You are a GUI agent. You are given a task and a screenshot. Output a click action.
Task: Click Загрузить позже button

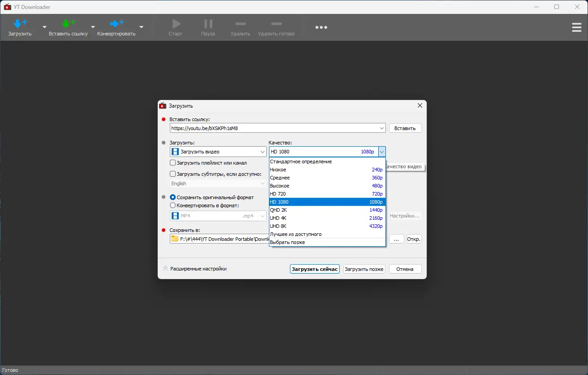[364, 269]
